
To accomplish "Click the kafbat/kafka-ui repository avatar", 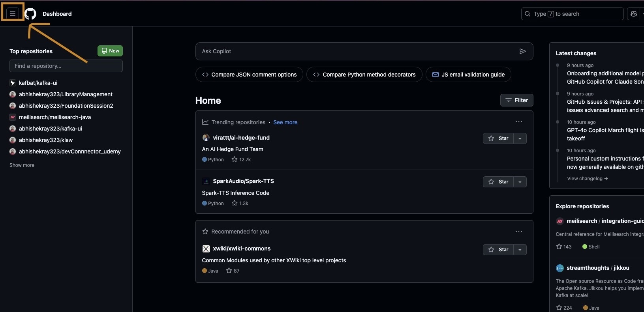I will pyautogui.click(x=13, y=83).
